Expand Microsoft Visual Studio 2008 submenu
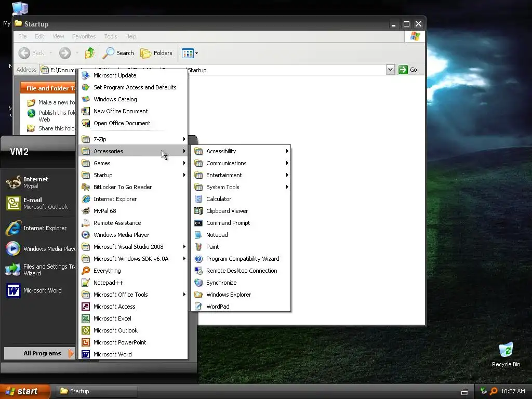 click(133, 247)
